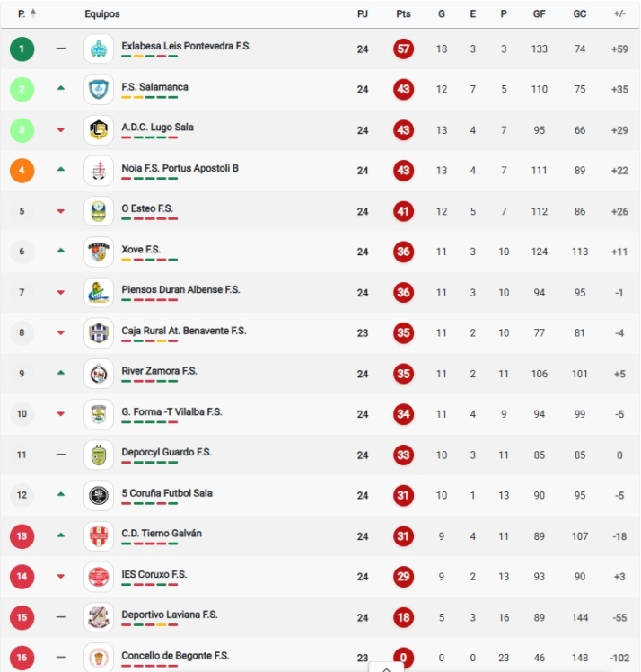Click the IES Coruxo F.S. badge
Image resolution: width=641 pixels, height=672 pixels.
(x=99, y=577)
